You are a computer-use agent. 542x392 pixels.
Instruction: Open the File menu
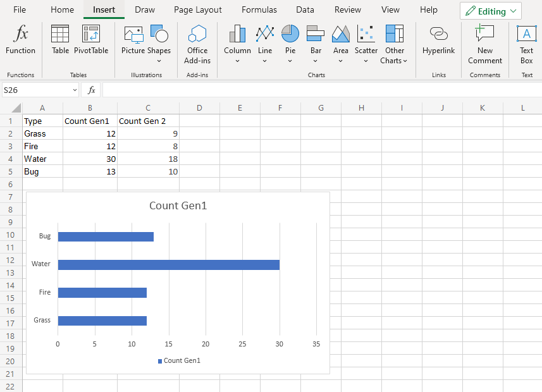click(20, 9)
